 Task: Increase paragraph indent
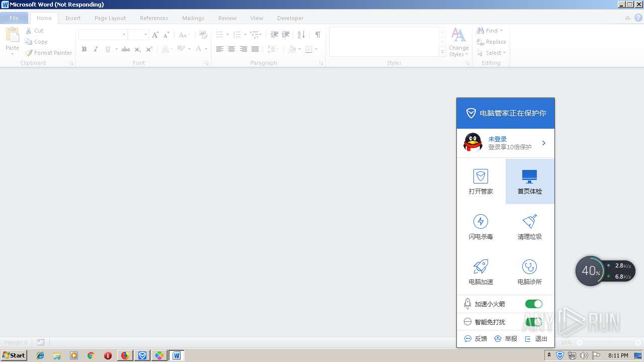(286, 35)
